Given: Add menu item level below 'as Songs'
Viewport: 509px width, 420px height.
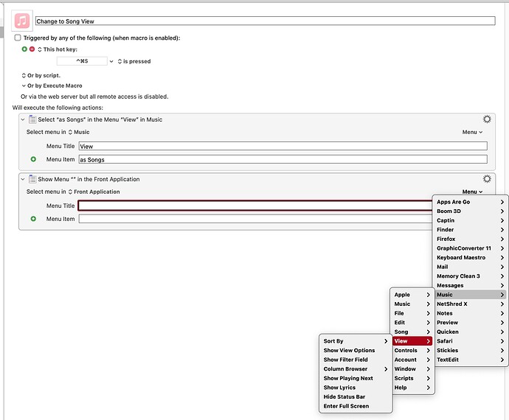Looking at the screenshot, I should [33, 159].
